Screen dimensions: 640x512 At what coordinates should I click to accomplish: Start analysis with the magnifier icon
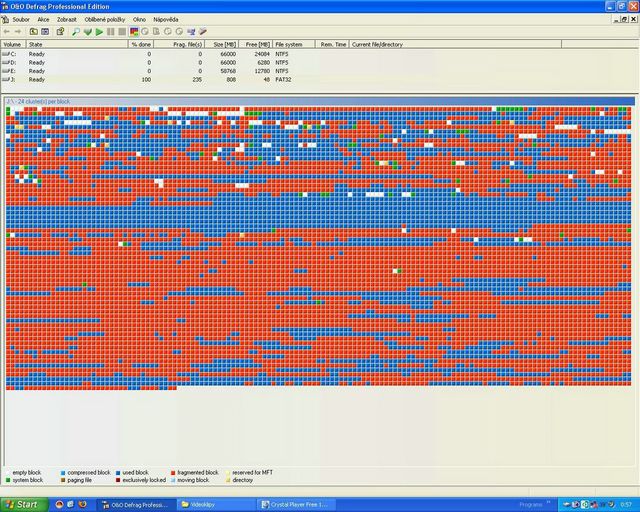click(x=76, y=32)
